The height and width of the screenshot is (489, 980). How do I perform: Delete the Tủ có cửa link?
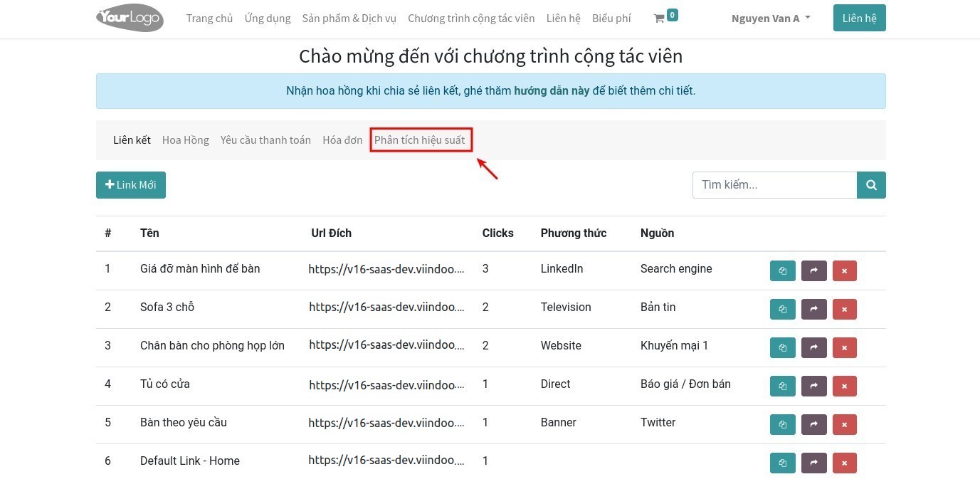tap(845, 387)
